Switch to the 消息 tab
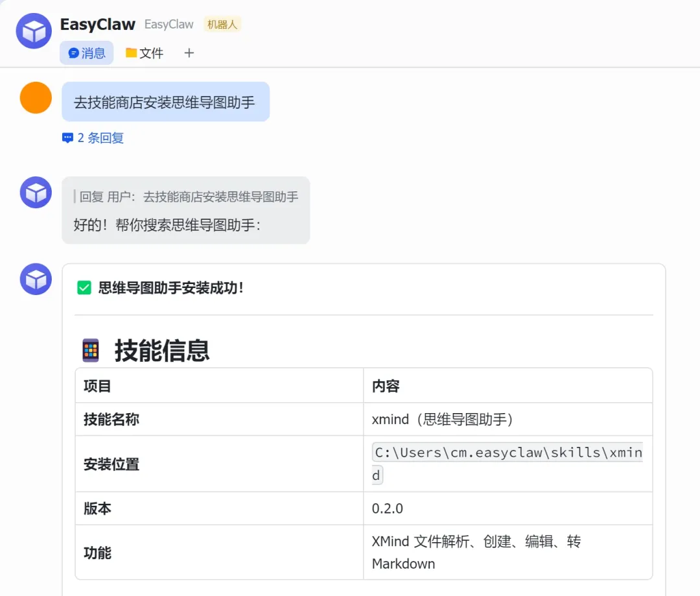Viewport: 700px width, 596px height. (x=87, y=53)
